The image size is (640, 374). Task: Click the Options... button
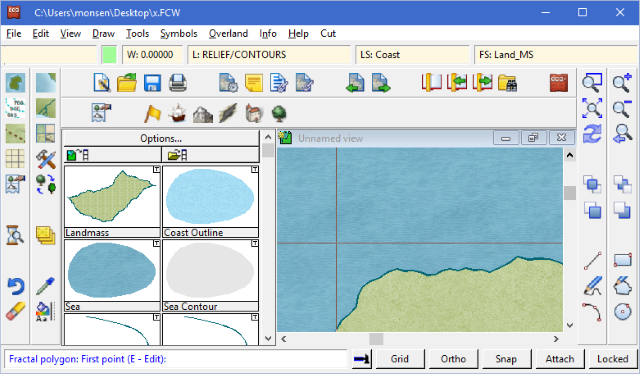161,138
